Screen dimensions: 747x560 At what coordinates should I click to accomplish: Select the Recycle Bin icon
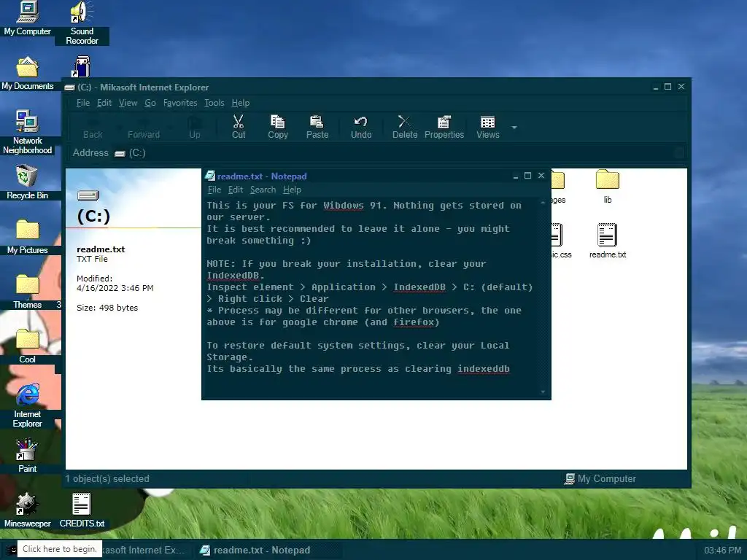(27, 182)
